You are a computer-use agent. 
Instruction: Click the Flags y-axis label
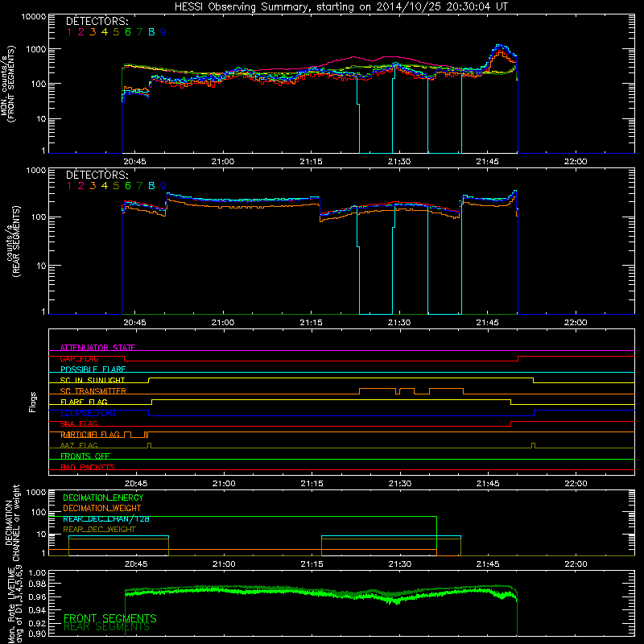coord(33,402)
